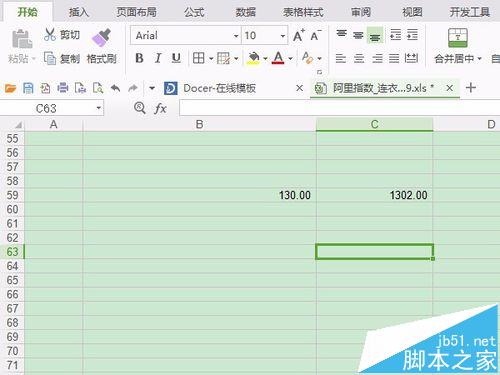Open the 视图 ribbon tab
The height and width of the screenshot is (375, 500).
tap(412, 12)
